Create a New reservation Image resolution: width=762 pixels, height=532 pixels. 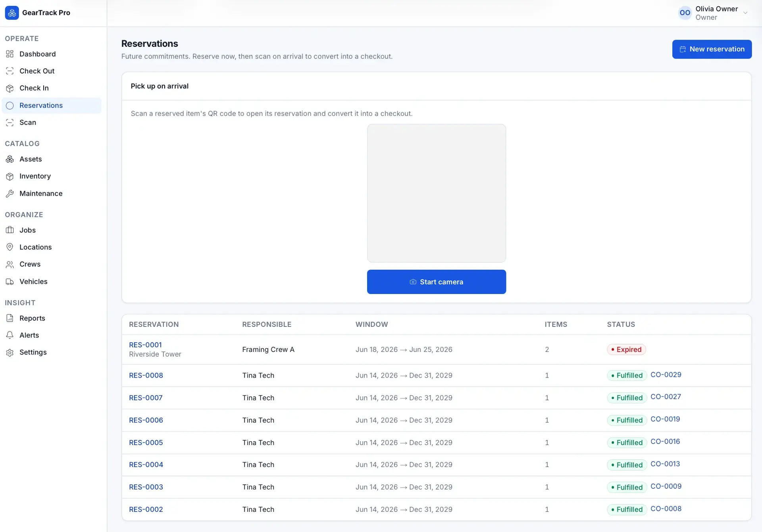tap(712, 49)
